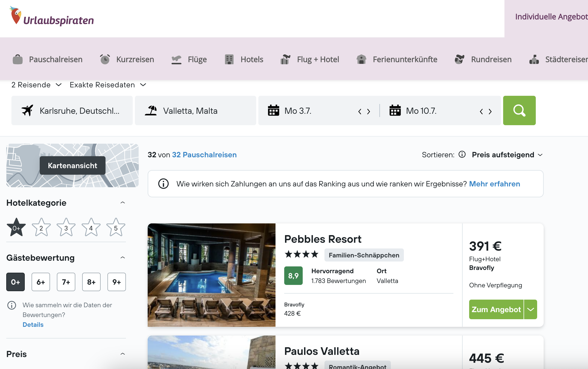
Task: Click the Ferienunterkünfte house icon
Action: pyautogui.click(x=361, y=59)
